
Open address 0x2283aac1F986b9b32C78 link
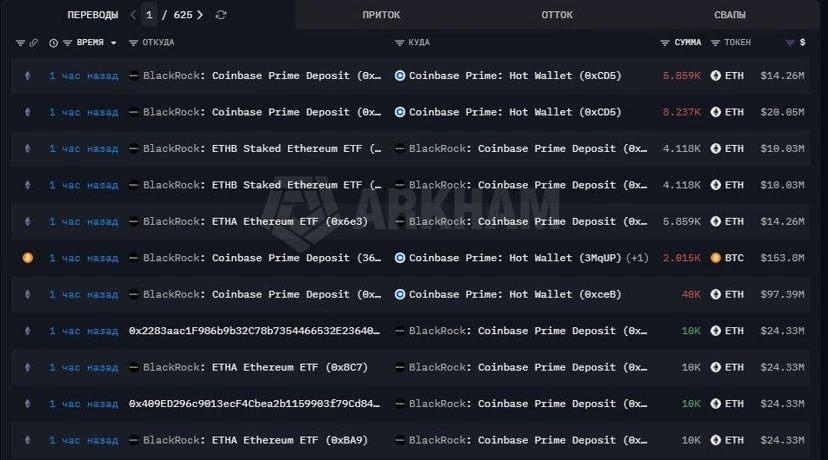(254, 331)
